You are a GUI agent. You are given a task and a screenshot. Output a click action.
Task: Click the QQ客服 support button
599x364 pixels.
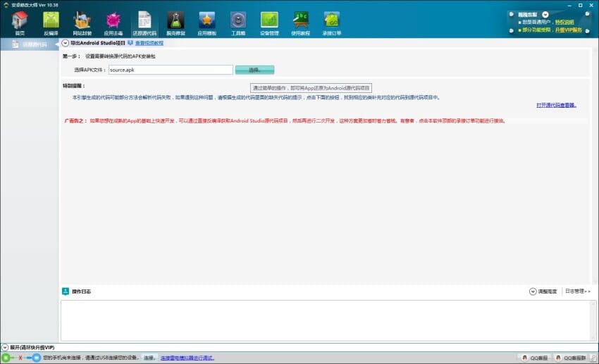535,358
